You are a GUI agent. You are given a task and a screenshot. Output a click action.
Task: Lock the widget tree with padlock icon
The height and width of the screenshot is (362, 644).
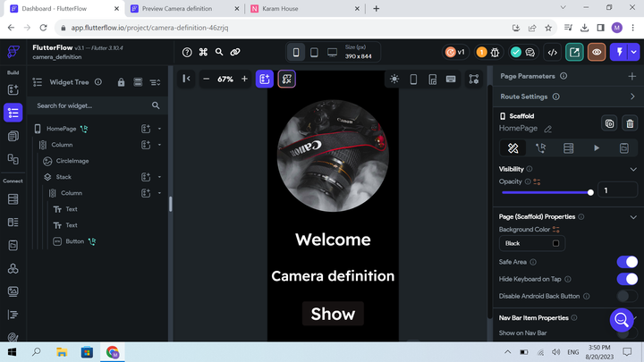[122, 82]
